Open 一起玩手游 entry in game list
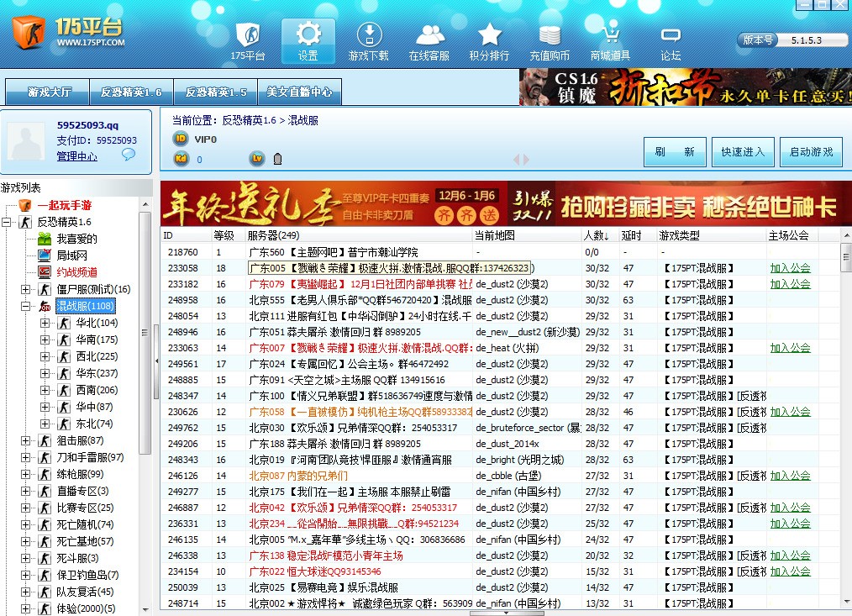The height and width of the screenshot is (616, 852). pyautogui.click(x=65, y=205)
